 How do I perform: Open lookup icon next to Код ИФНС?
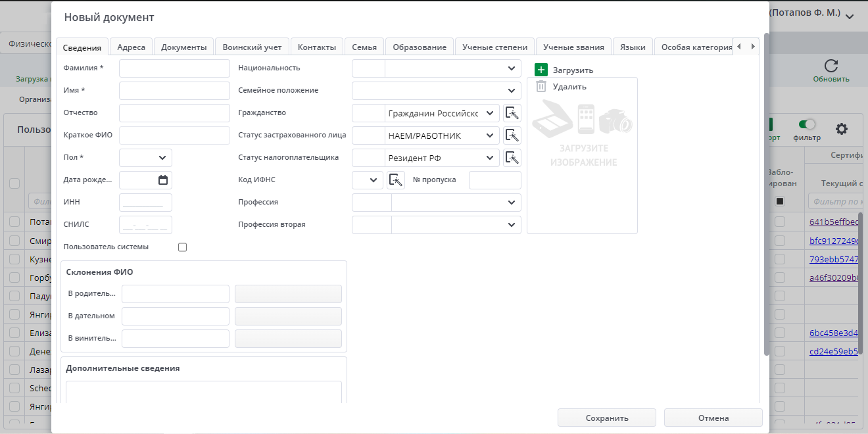click(396, 180)
